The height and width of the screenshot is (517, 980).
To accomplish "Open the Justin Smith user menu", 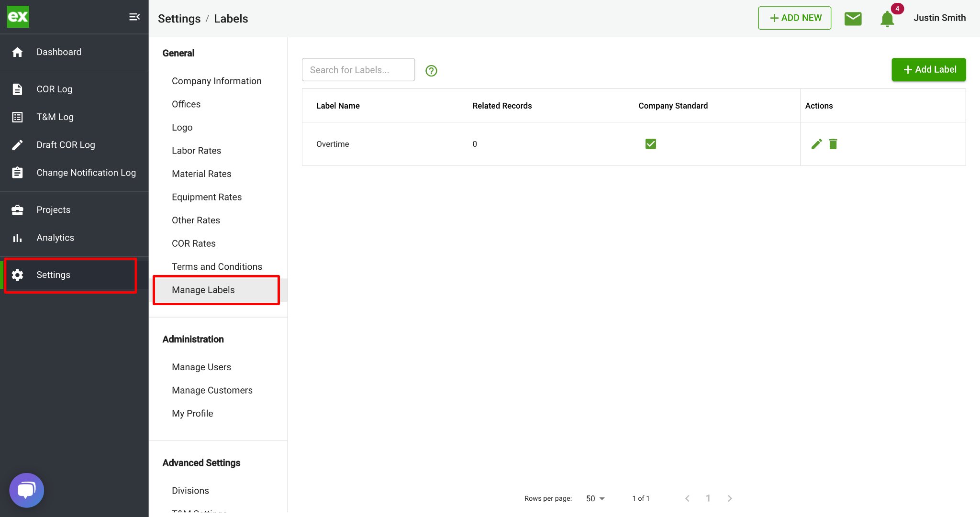I will 939,18.
